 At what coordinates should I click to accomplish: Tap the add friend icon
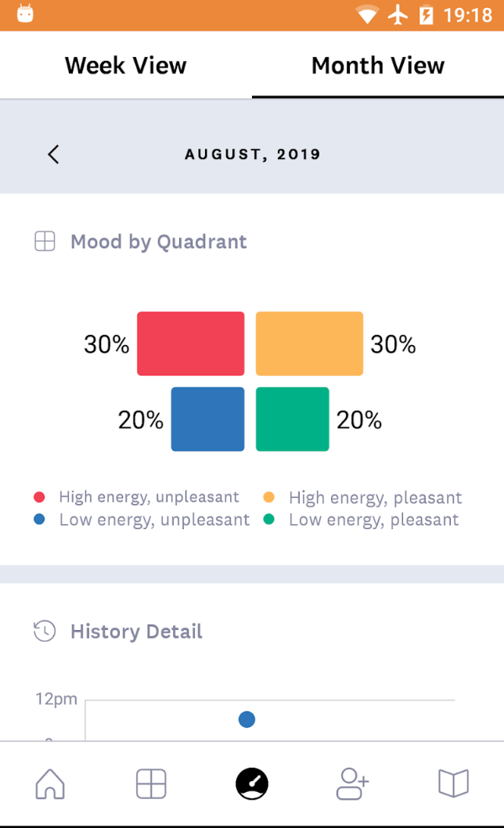(x=352, y=783)
